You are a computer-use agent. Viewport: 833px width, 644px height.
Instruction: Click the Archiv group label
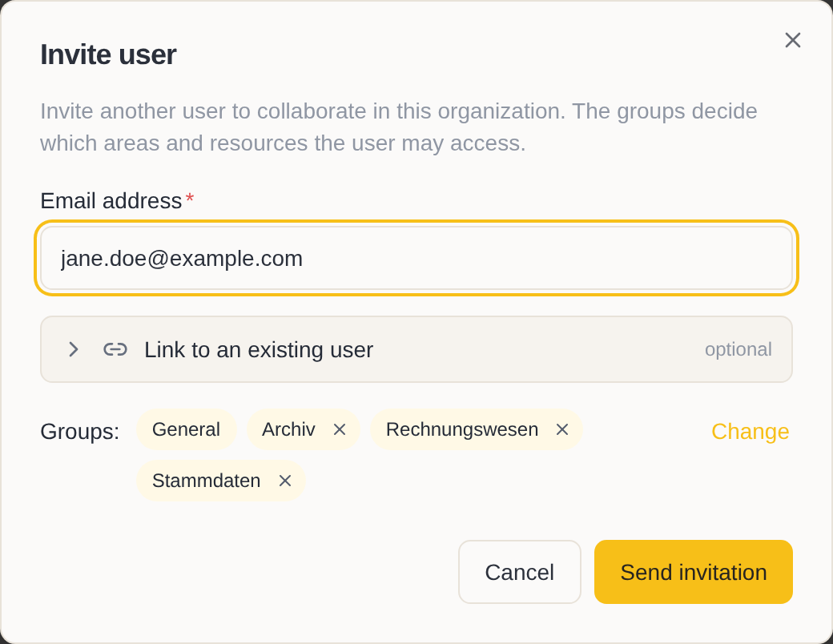tap(288, 429)
